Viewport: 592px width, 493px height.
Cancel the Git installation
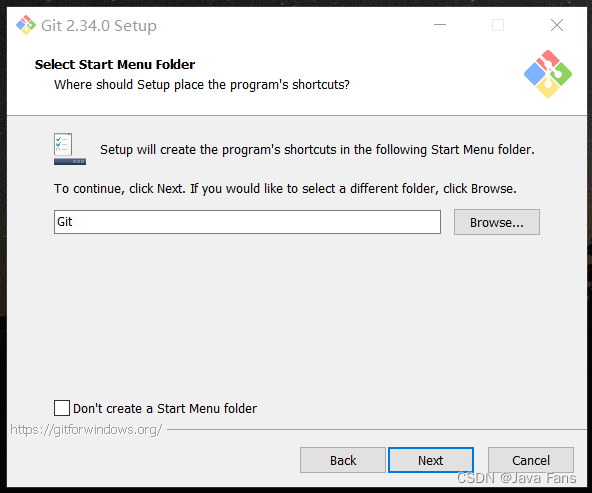click(531, 460)
